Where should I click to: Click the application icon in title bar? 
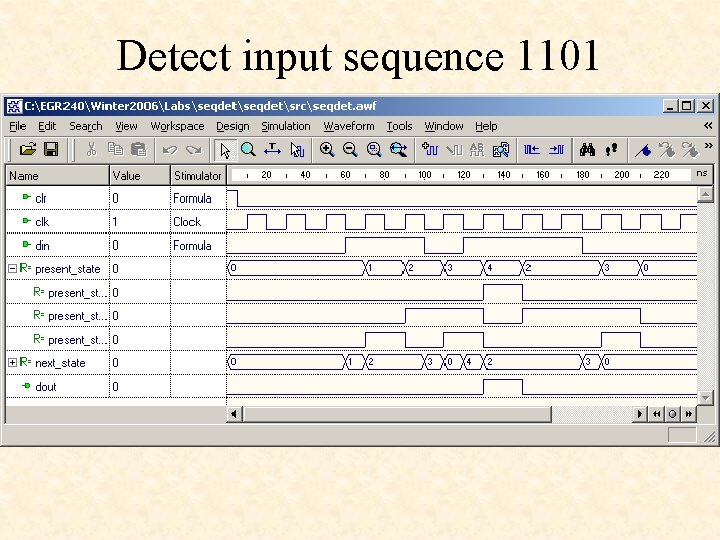click(14, 106)
